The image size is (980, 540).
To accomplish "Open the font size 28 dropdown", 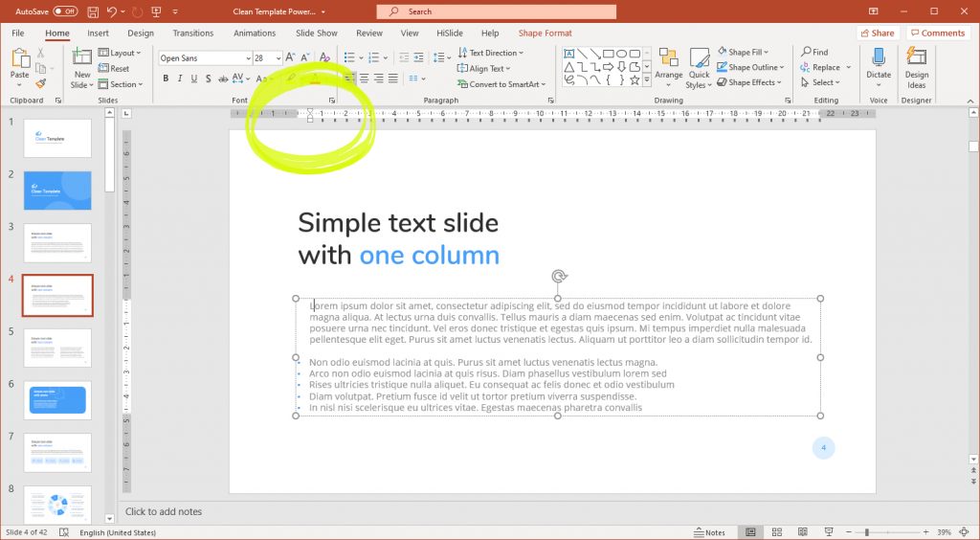I will pos(278,58).
